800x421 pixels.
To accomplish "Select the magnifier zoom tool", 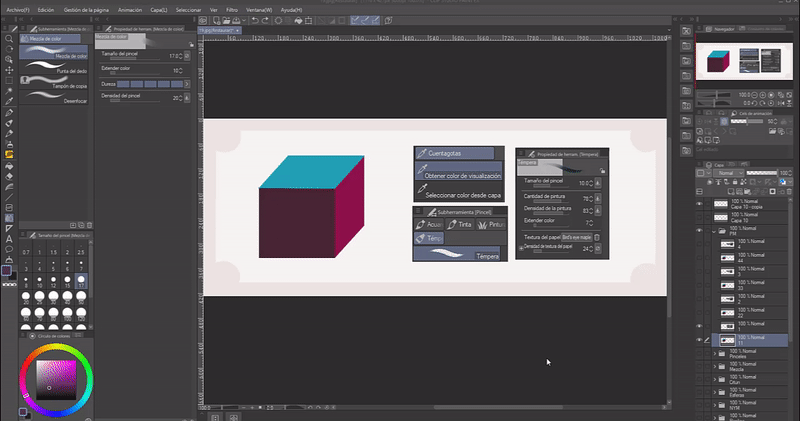I will [x=9, y=40].
